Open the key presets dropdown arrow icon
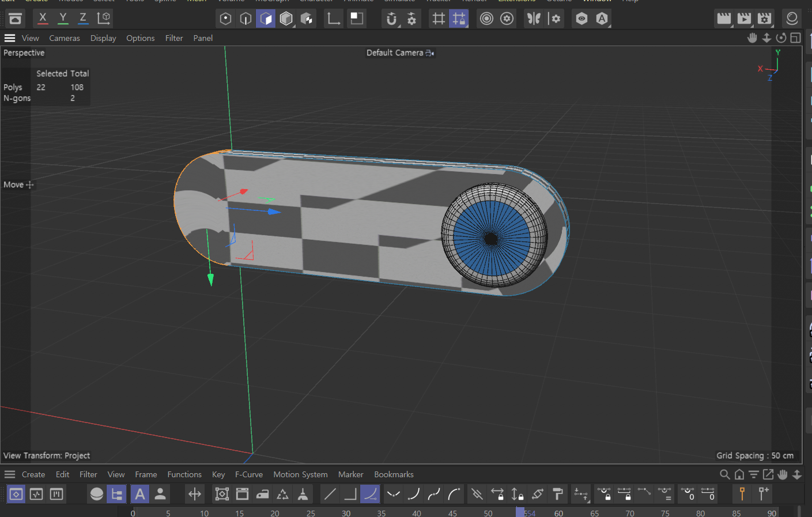Viewport: 812px width, 517px height. (x=581, y=494)
